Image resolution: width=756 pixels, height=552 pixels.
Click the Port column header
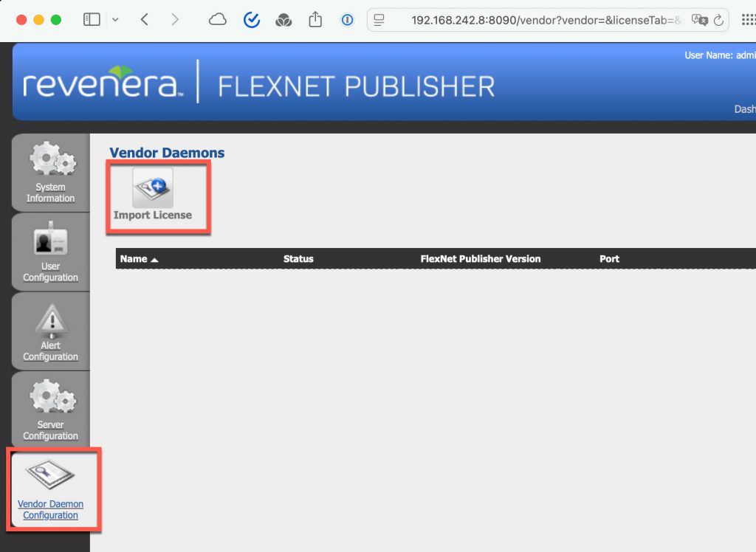[609, 259]
